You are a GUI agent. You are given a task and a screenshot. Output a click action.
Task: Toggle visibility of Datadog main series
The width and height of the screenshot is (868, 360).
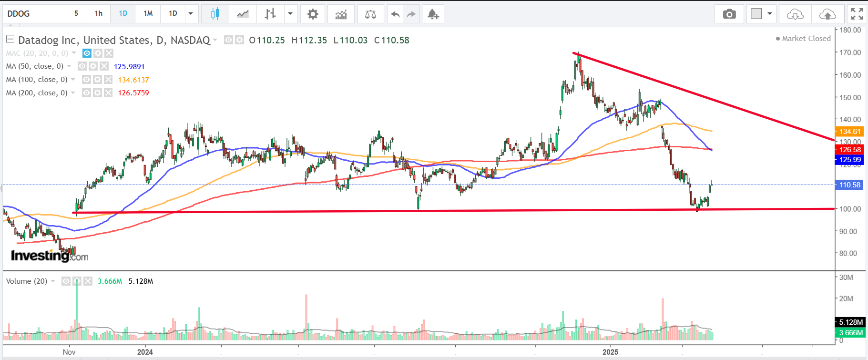228,40
